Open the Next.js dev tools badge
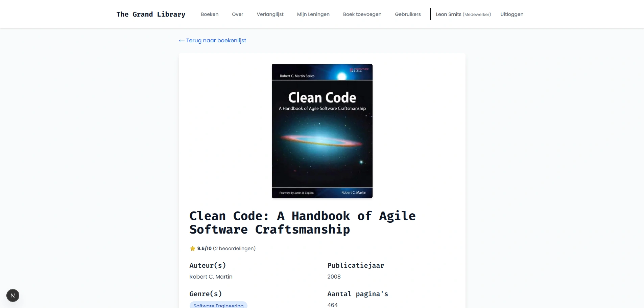 click(13, 295)
